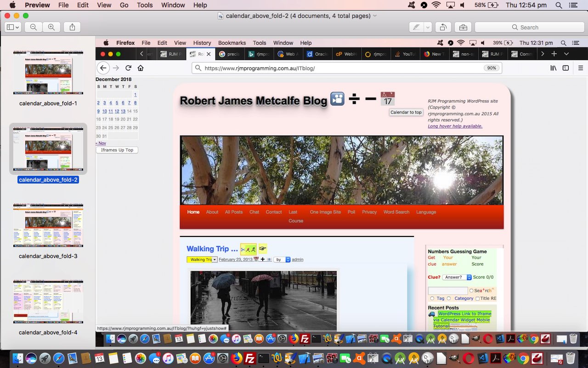Open the Edit menu in Preview
This screenshot has height=368, width=588.
(83, 5)
